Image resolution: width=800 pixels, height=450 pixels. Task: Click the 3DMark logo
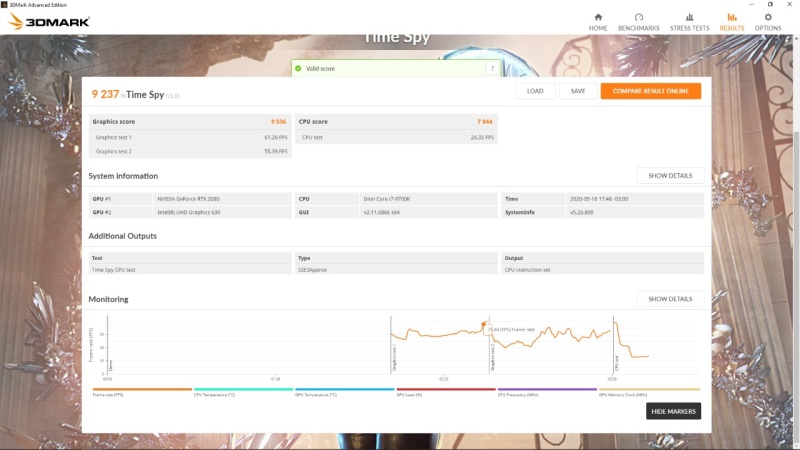tap(49, 21)
